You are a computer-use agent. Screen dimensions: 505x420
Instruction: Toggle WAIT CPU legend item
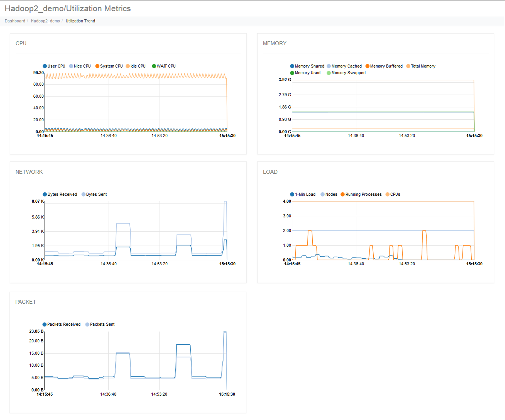point(154,66)
